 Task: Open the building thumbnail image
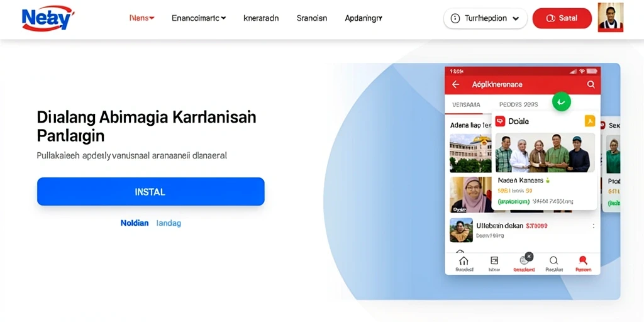(470, 153)
